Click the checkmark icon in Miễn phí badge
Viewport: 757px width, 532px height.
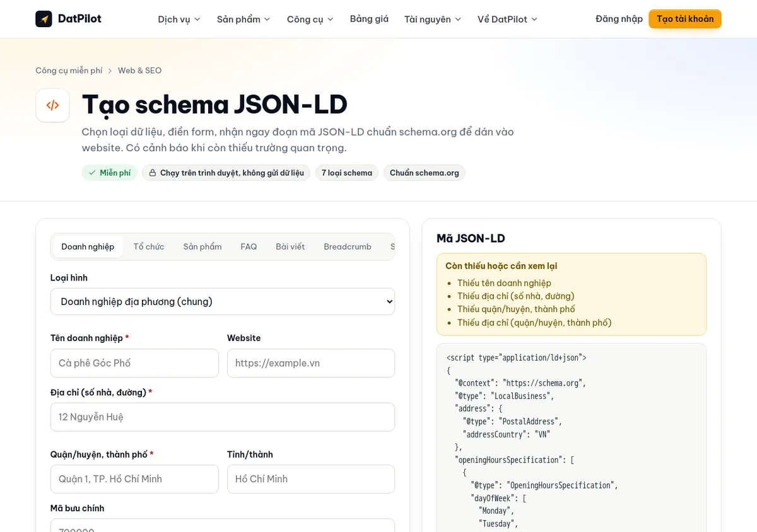point(93,173)
